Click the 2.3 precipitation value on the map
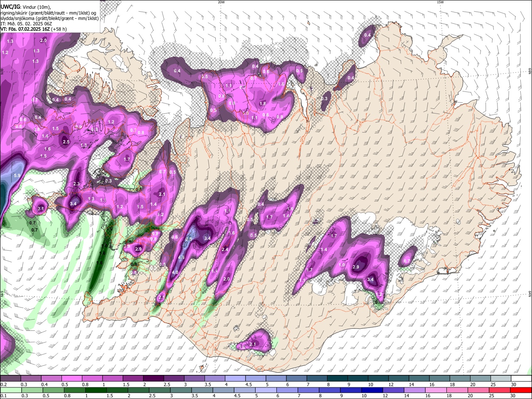532x399 pixels. (x=76, y=184)
